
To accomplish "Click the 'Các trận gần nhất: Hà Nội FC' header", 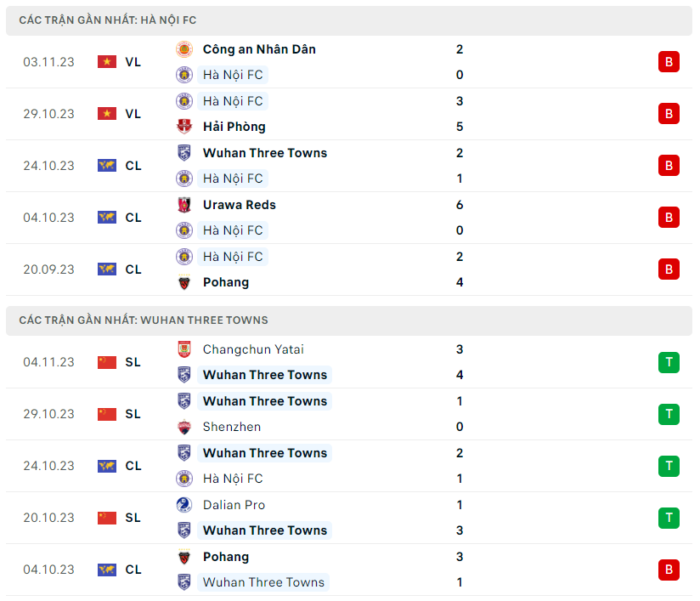I will click(x=108, y=20).
